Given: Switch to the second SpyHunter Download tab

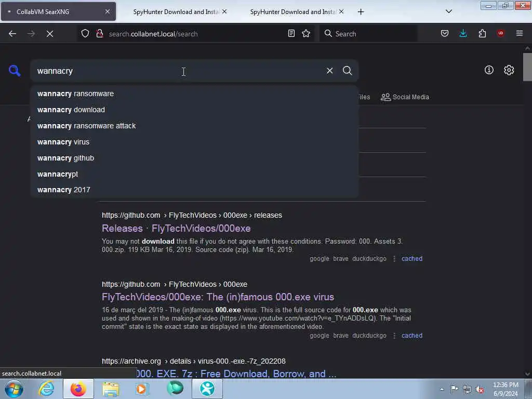Looking at the screenshot, I should (293, 12).
